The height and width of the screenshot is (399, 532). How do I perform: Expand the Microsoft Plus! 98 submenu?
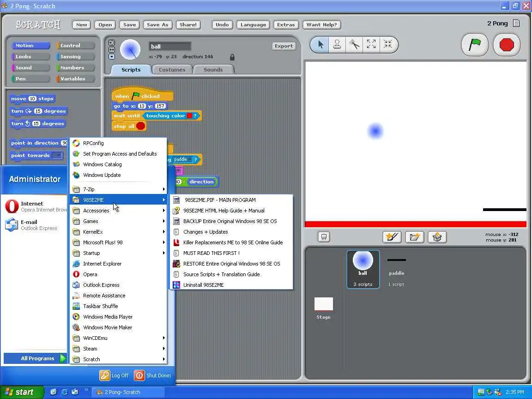118,242
